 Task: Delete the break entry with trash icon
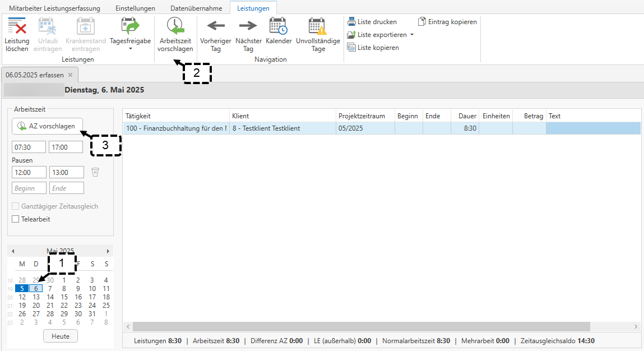coord(95,172)
